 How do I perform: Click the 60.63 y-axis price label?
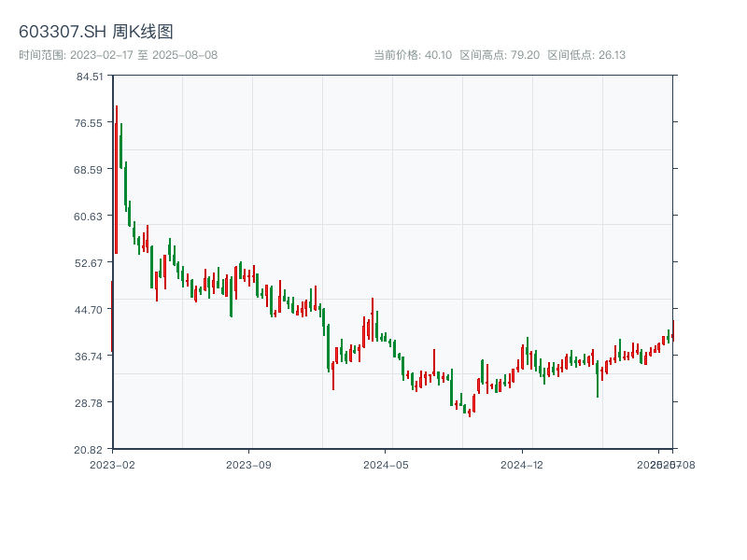point(91,217)
